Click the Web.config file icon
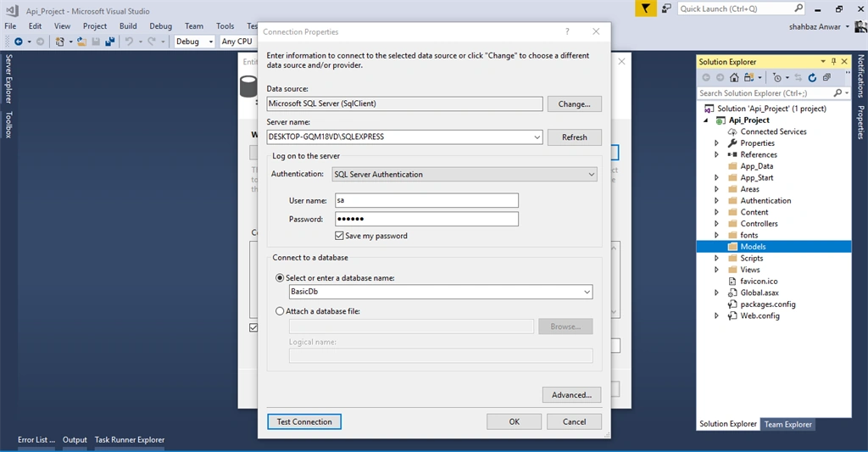The width and height of the screenshot is (868, 452). click(x=732, y=315)
